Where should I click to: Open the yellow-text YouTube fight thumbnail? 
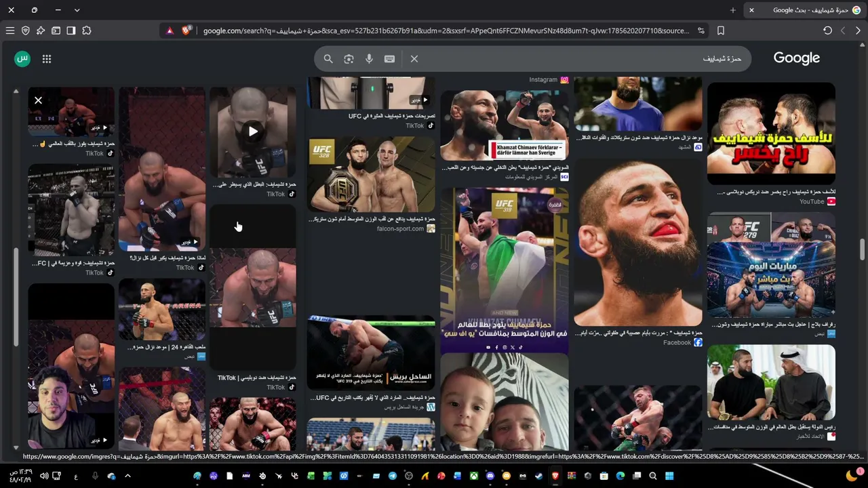pos(771,134)
